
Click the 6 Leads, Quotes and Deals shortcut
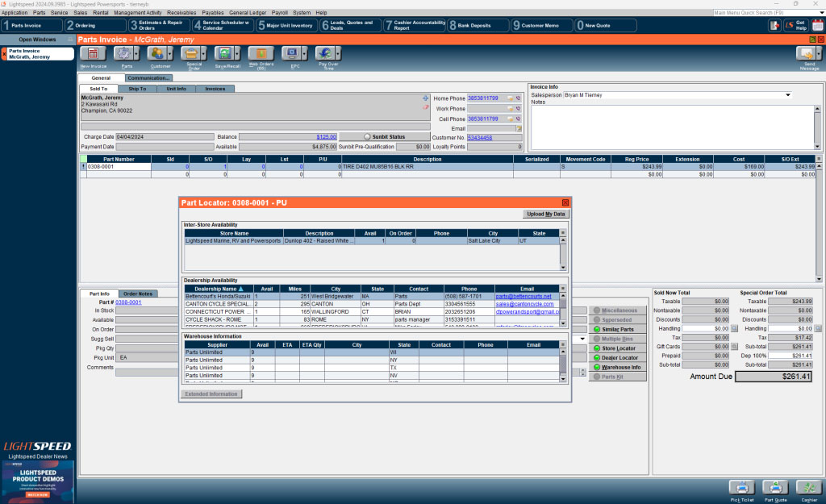350,25
